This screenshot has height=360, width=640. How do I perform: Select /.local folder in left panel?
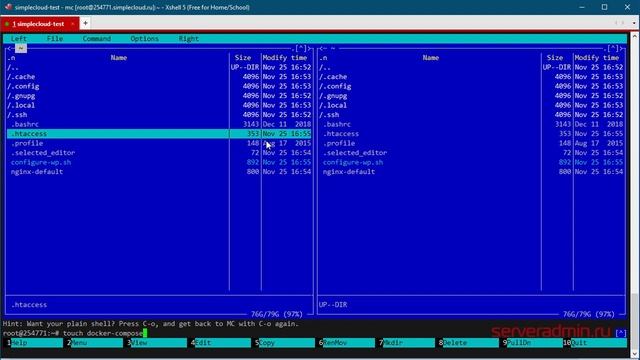pos(159,105)
